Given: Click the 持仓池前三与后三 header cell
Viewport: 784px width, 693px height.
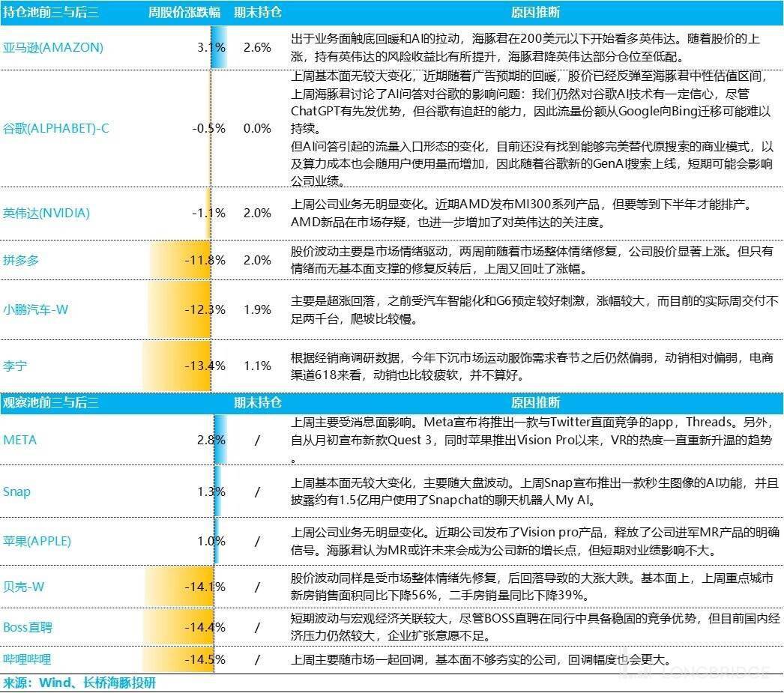Looking at the screenshot, I should pyautogui.click(x=50, y=13).
